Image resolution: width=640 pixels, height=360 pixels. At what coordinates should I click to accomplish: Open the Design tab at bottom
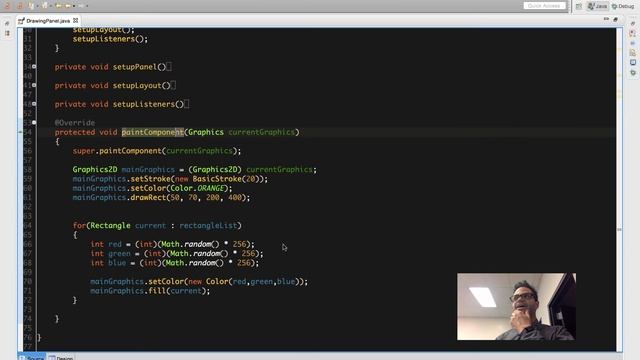point(61,358)
